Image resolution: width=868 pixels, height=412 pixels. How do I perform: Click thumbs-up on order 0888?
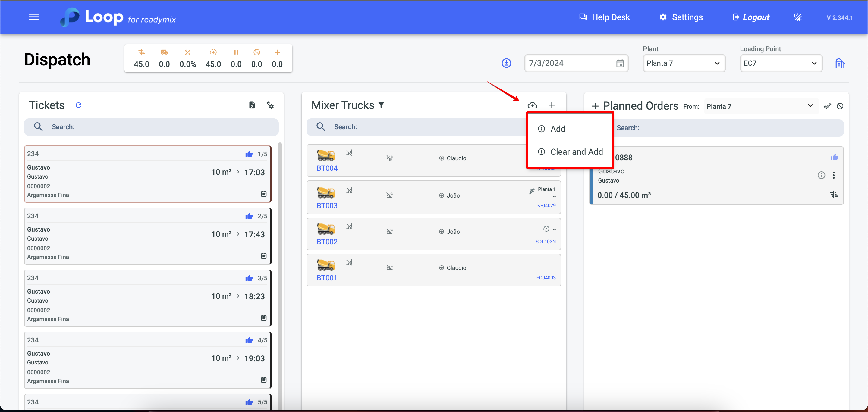point(834,158)
